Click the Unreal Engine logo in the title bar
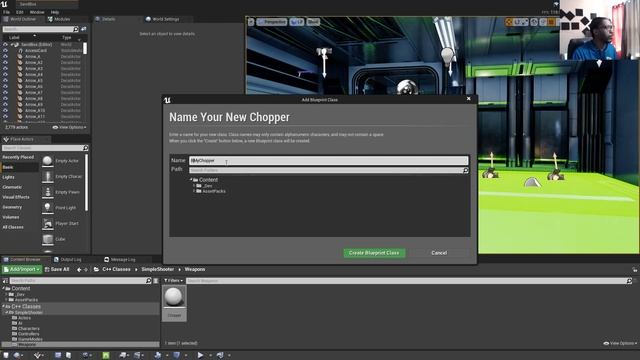The image size is (640, 360). click(4, 4)
